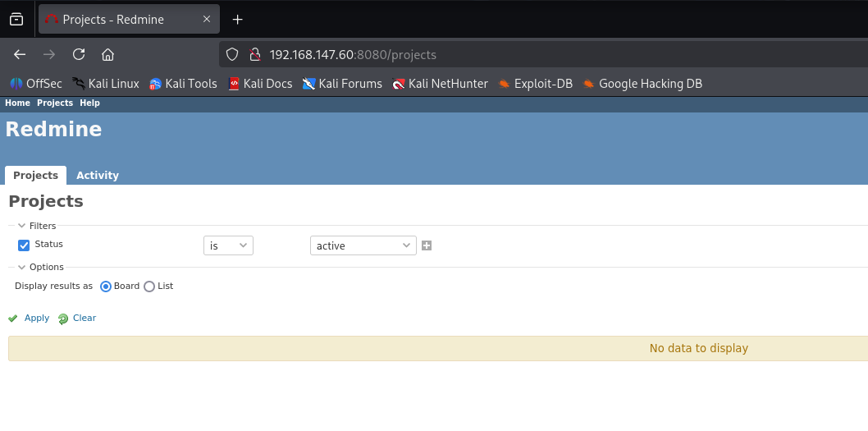Open the 'is' operator dropdown
The image size is (868, 431).
coord(228,245)
